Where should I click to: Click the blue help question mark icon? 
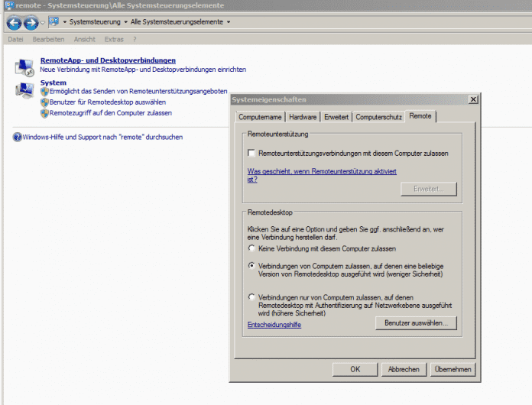click(x=17, y=138)
